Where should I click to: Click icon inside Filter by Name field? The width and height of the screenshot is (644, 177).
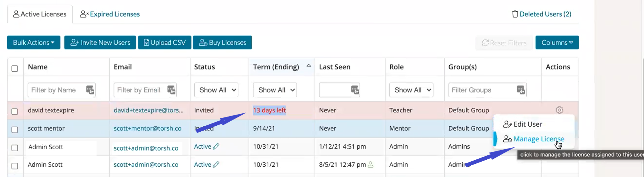(x=90, y=90)
